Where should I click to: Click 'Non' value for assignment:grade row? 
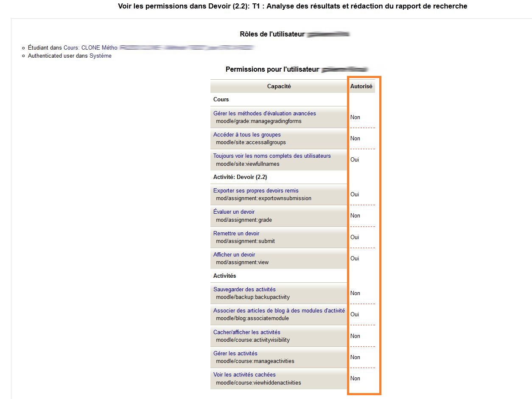coord(355,215)
